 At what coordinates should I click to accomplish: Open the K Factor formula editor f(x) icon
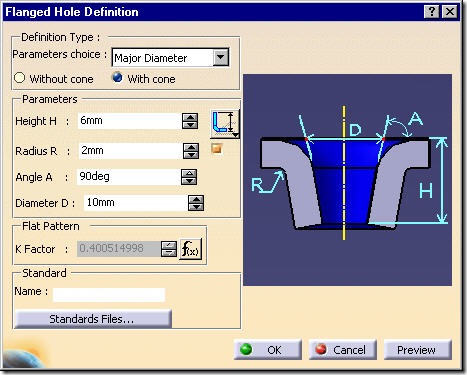191,249
